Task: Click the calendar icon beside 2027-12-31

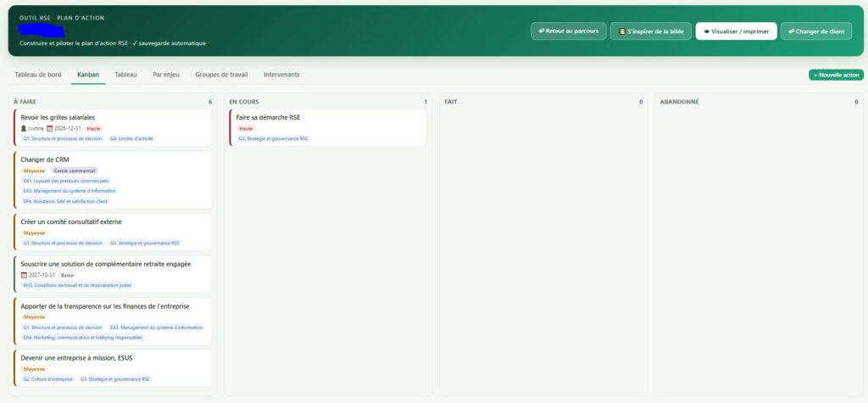Action: (x=24, y=275)
